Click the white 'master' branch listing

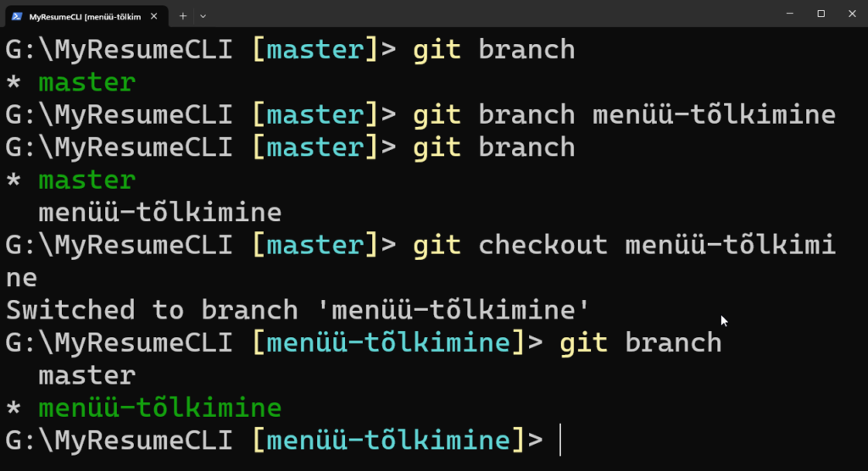tap(86, 375)
